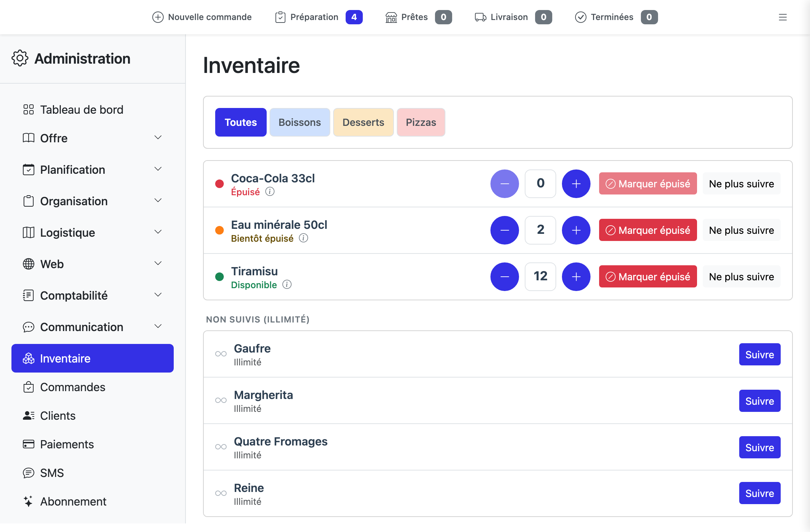Screen dimensions: 810x532
Task: Expand the Logistique menu chevron
Action: pyautogui.click(x=158, y=232)
